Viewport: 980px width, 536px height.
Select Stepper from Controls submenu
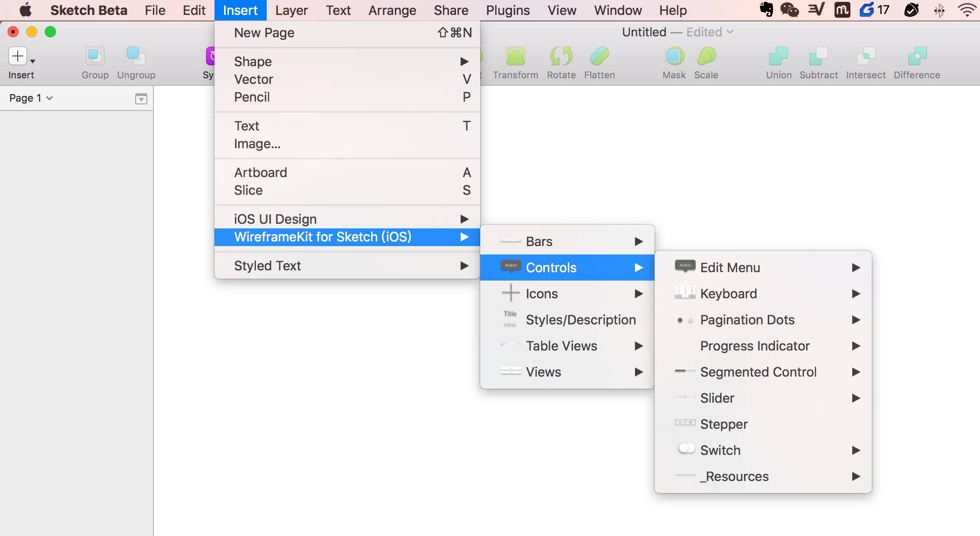tap(763, 424)
